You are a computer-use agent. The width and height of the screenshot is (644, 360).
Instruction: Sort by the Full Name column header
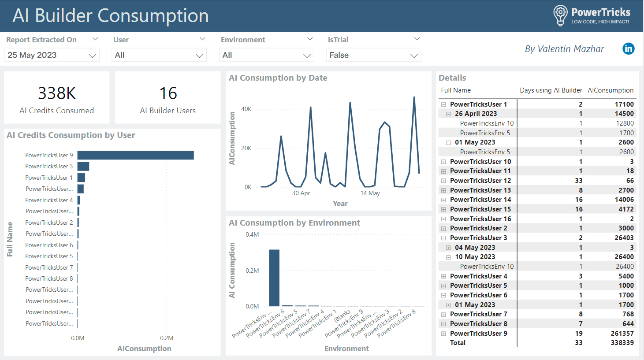(x=456, y=90)
